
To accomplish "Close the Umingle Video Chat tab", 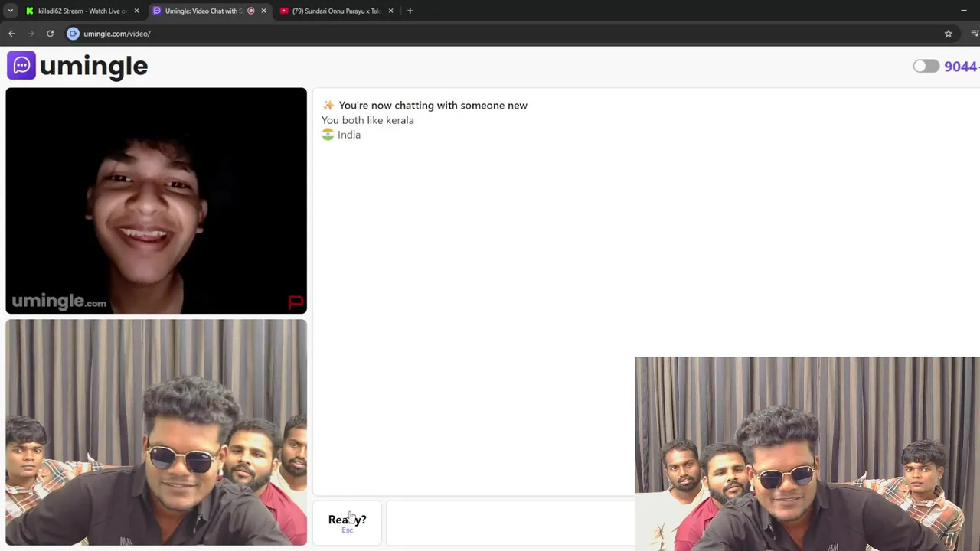I will tap(263, 11).
